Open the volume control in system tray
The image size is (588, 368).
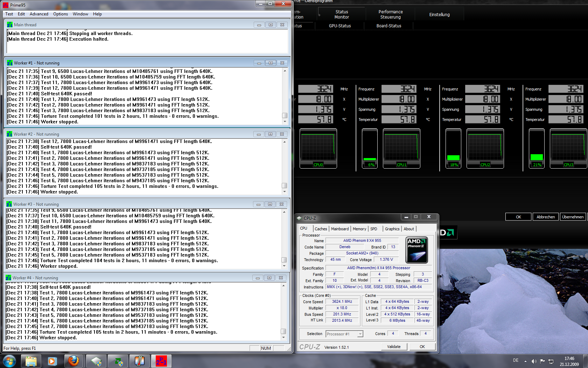[x=534, y=361]
